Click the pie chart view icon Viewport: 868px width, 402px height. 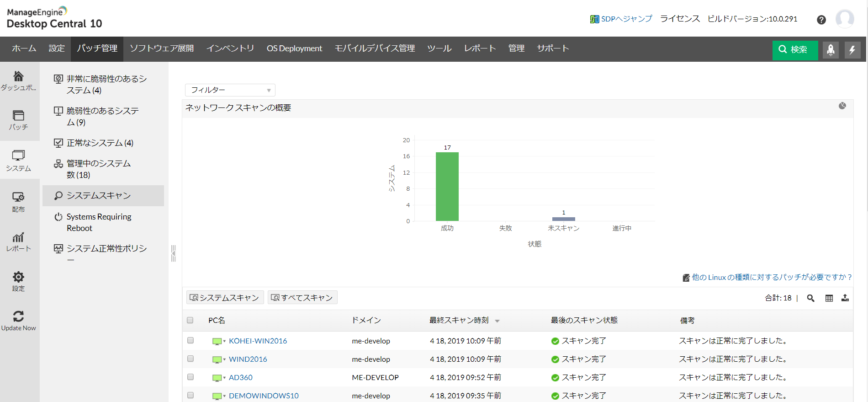tap(842, 106)
